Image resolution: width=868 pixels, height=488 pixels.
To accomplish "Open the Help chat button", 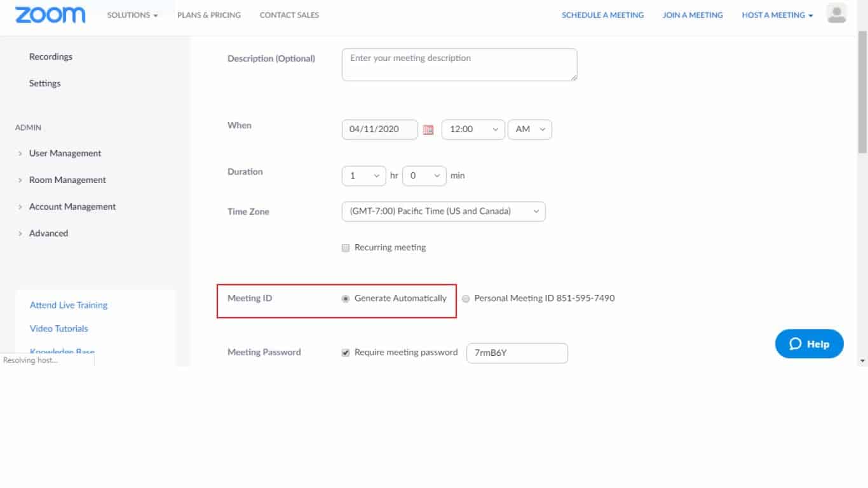I will [810, 344].
